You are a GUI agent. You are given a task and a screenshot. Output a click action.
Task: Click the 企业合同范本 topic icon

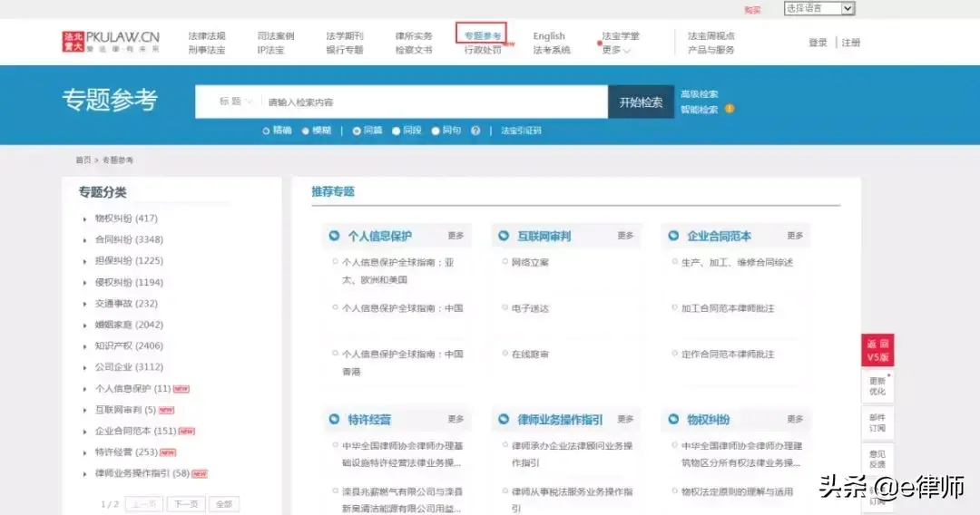point(673,236)
